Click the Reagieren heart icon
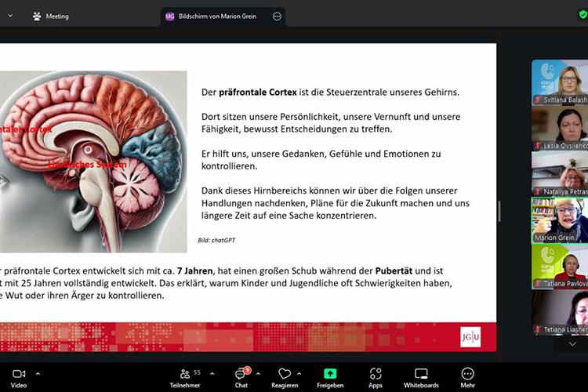The height and width of the screenshot is (392, 588). click(285, 375)
